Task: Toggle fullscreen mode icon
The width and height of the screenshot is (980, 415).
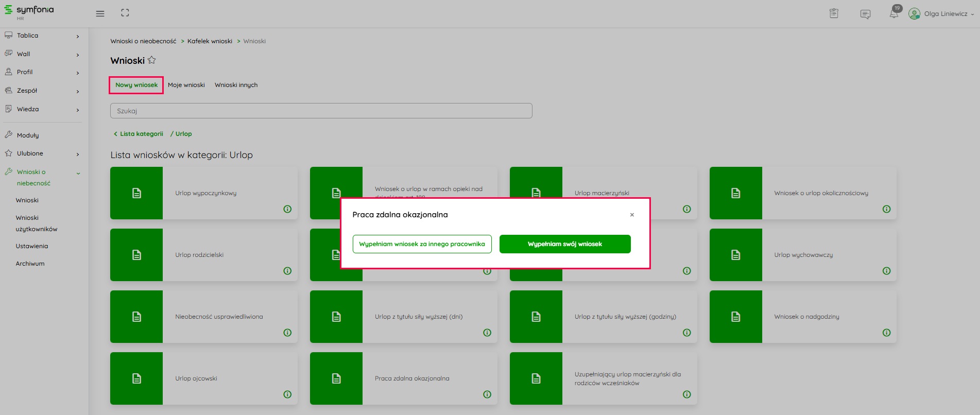Action: click(125, 13)
